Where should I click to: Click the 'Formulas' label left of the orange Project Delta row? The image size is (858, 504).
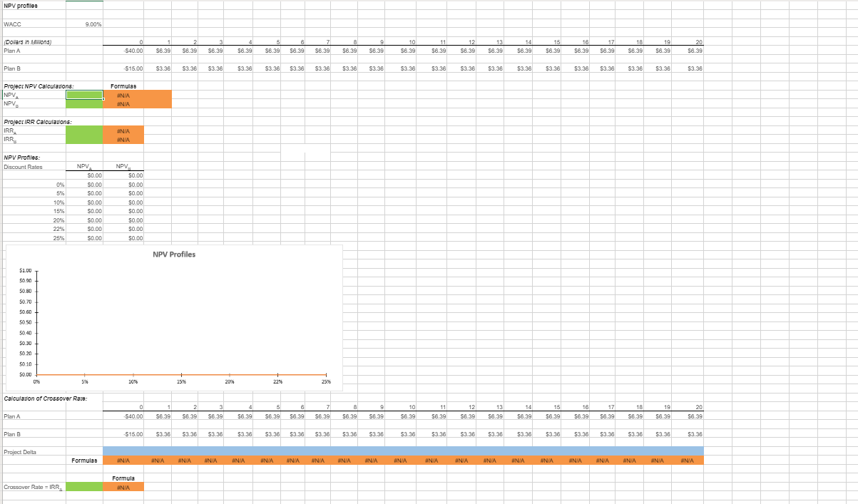(84, 461)
